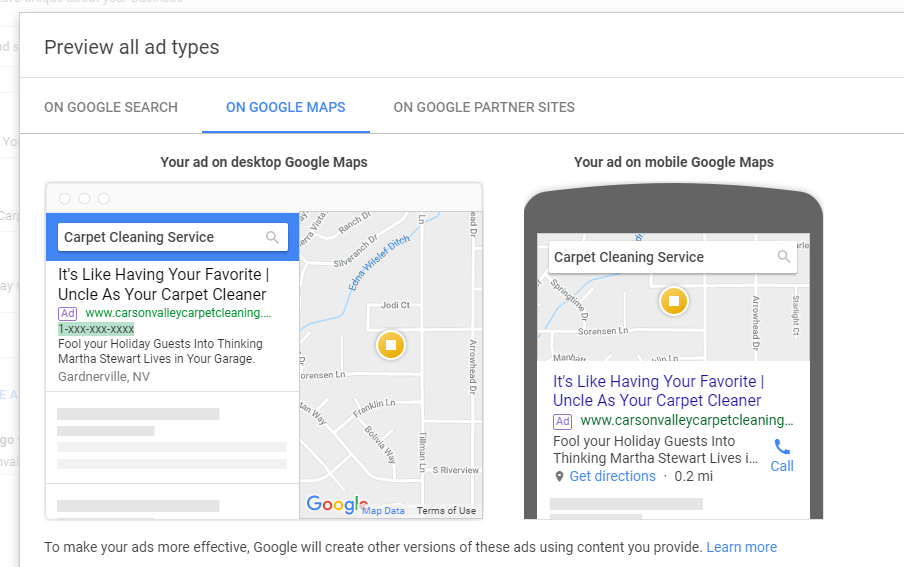
Task: Open the On Google Partner Sites tab
Action: (484, 107)
